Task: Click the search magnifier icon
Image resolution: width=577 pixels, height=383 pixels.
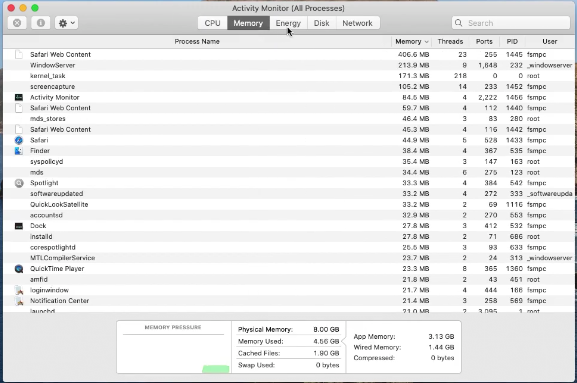Action: coord(459,23)
